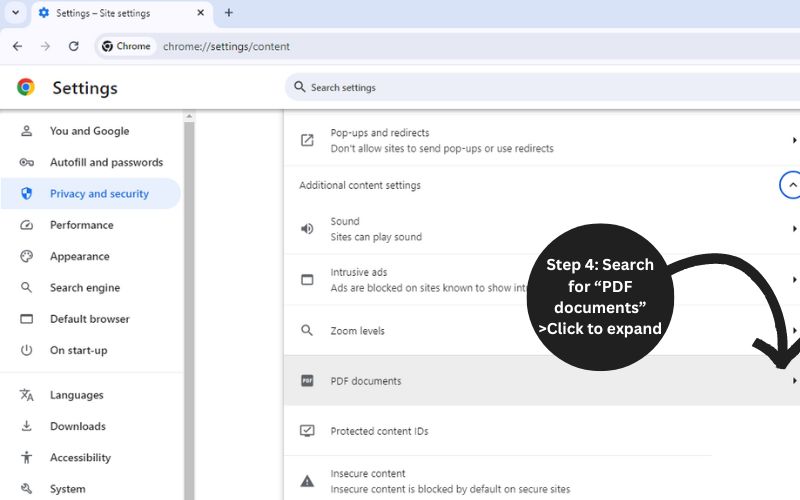This screenshot has width=800, height=500.
Task: Open System settings section
Action: 90,489
